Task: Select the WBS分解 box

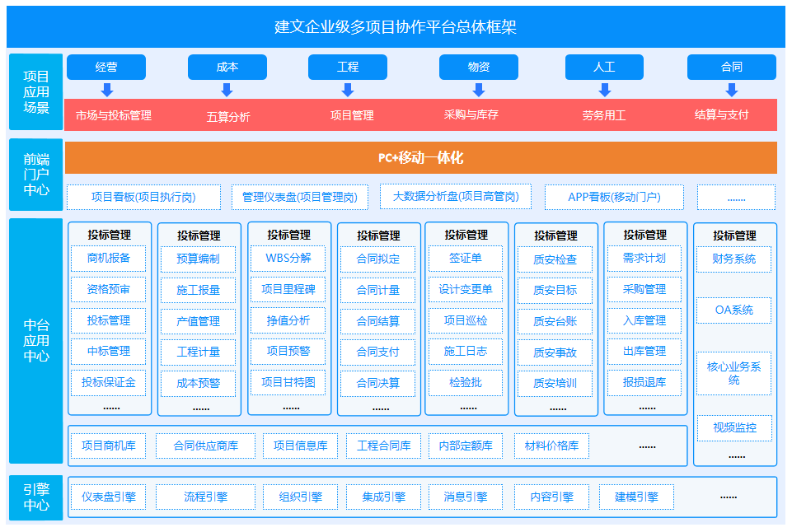Action: click(x=288, y=259)
